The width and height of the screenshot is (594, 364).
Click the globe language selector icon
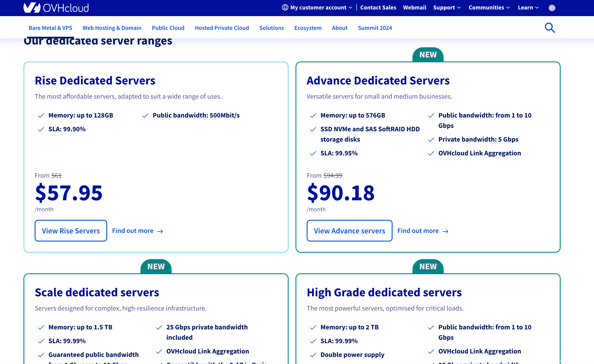(x=552, y=8)
